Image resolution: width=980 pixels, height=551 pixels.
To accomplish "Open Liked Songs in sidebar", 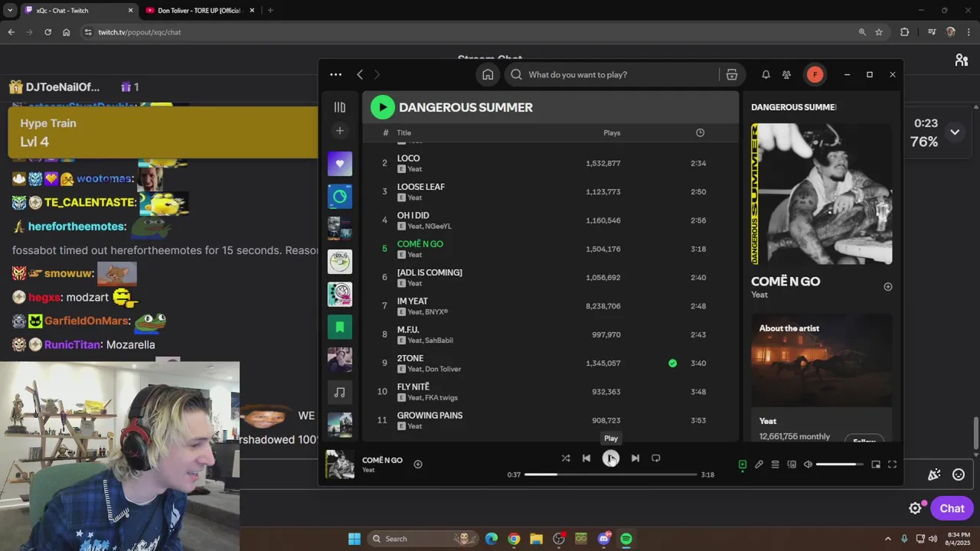I will 340,164.
